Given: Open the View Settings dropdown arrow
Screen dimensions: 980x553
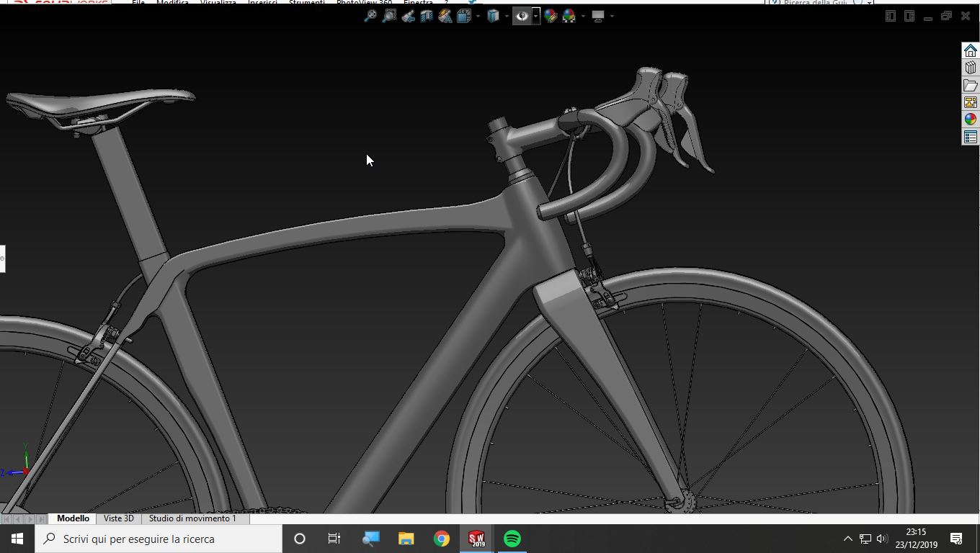Looking at the screenshot, I should point(612,16).
